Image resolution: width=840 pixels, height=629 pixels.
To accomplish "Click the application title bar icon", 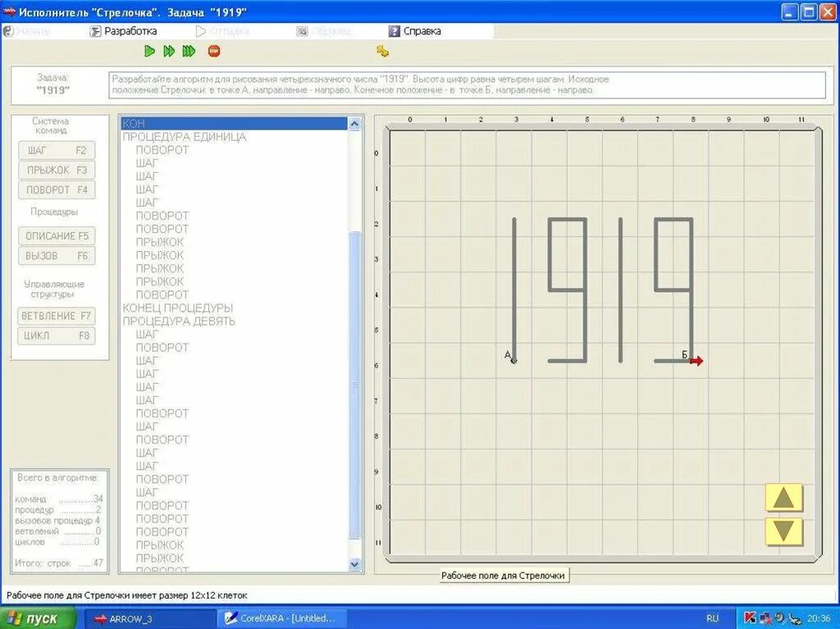I will [9, 11].
